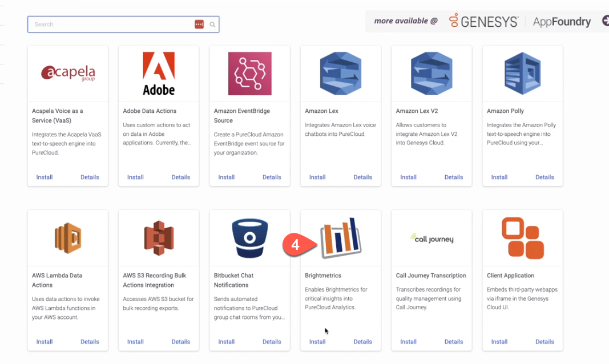Open Details for AWS S3 Recording Bulk Actions

[x=180, y=342]
